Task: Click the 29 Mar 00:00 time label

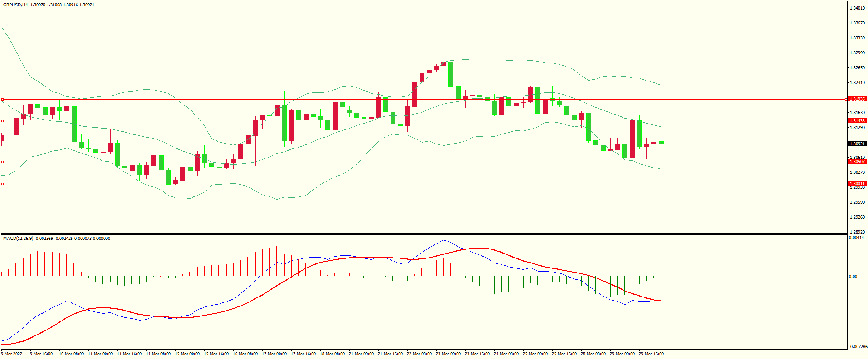Action: click(622, 354)
